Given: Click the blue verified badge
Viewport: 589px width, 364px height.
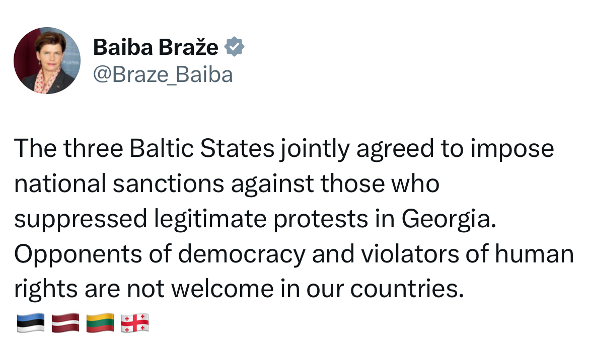Looking at the screenshot, I should tap(234, 47).
